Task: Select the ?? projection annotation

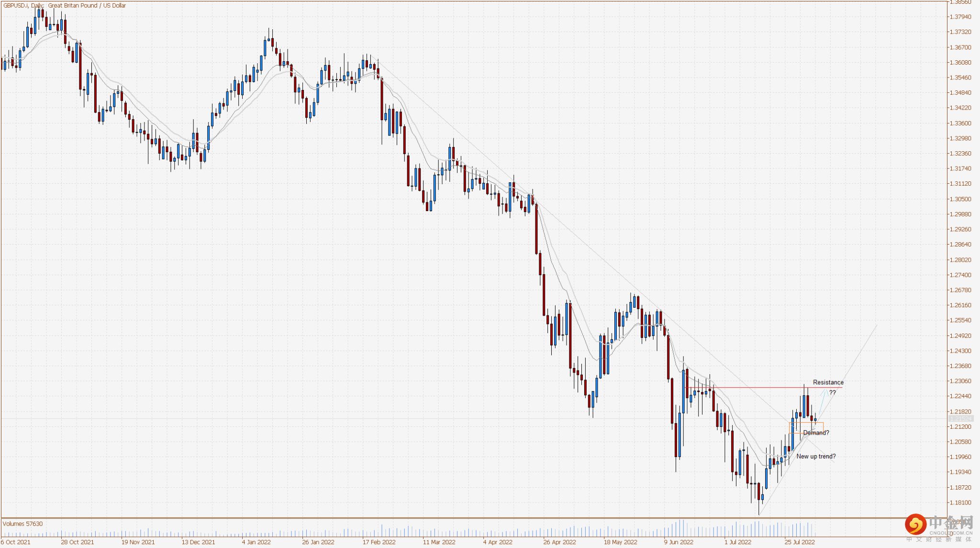Action: (x=833, y=392)
